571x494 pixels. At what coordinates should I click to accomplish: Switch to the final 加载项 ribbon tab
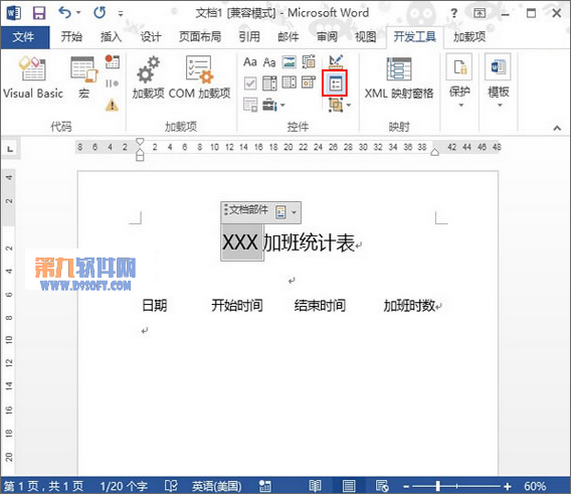point(469,37)
